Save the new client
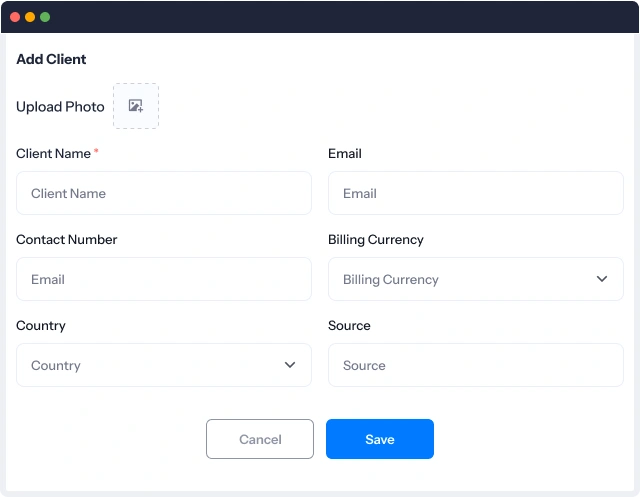 (380, 439)
